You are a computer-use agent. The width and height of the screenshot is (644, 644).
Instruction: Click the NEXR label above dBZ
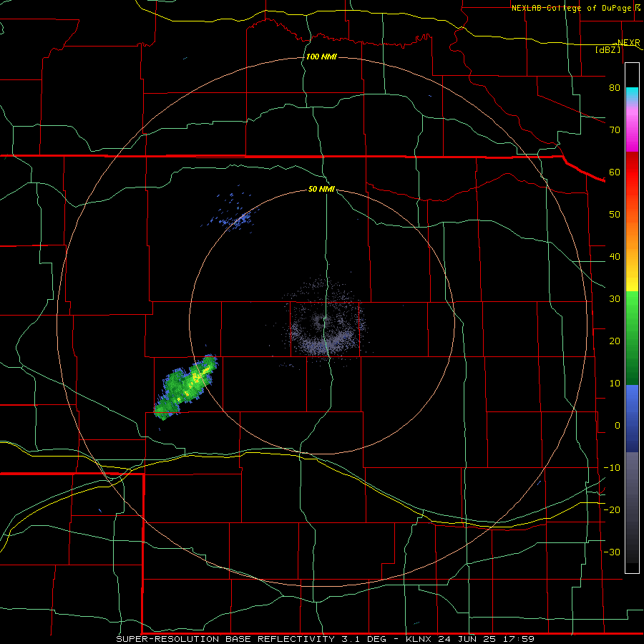(x=628, y=43)
